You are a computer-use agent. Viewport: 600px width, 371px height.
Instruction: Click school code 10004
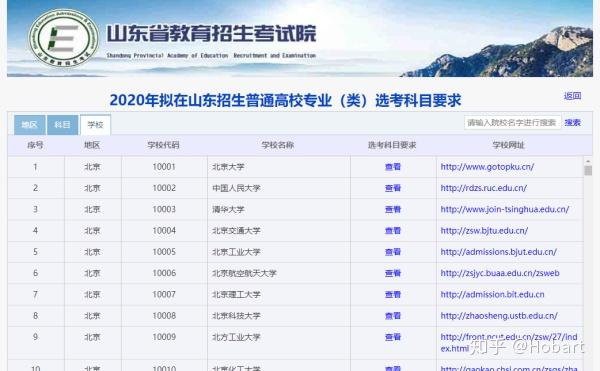(164, 231)
